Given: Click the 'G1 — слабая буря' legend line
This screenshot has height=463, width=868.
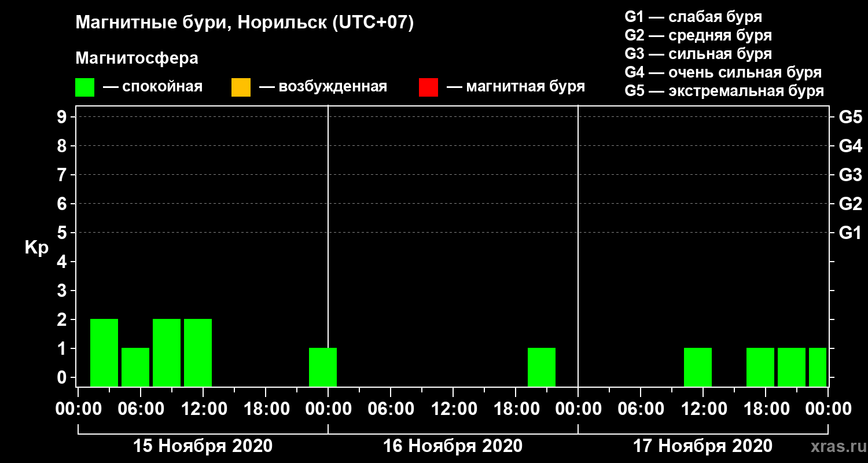Looking at the screenshot, I should 693,17.
